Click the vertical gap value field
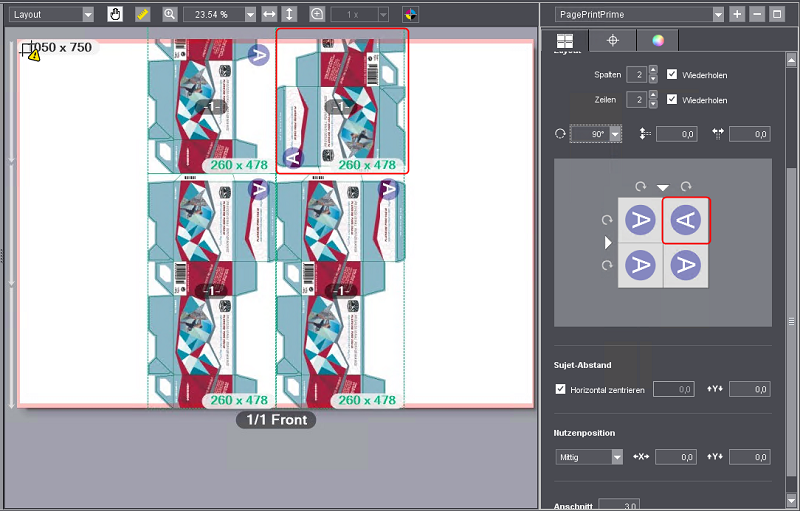The image size is (800, 511). tap(677, 134)
